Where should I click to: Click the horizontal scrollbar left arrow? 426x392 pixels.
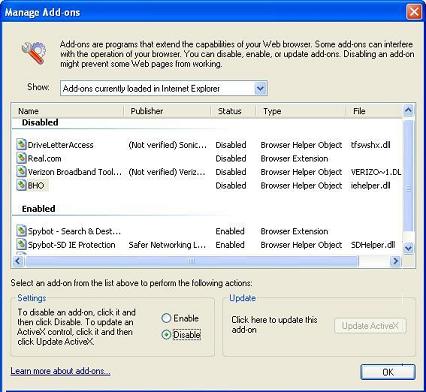[x=18, y=261]
